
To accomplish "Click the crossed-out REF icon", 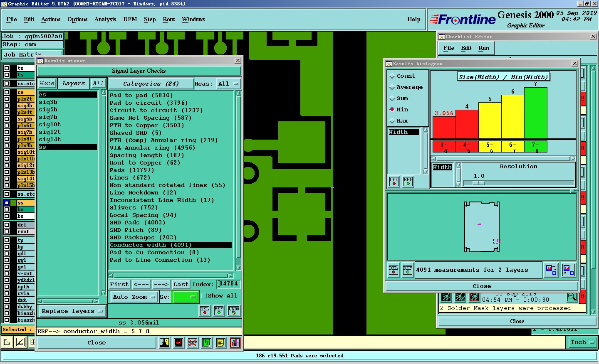I will pos(193,343).
